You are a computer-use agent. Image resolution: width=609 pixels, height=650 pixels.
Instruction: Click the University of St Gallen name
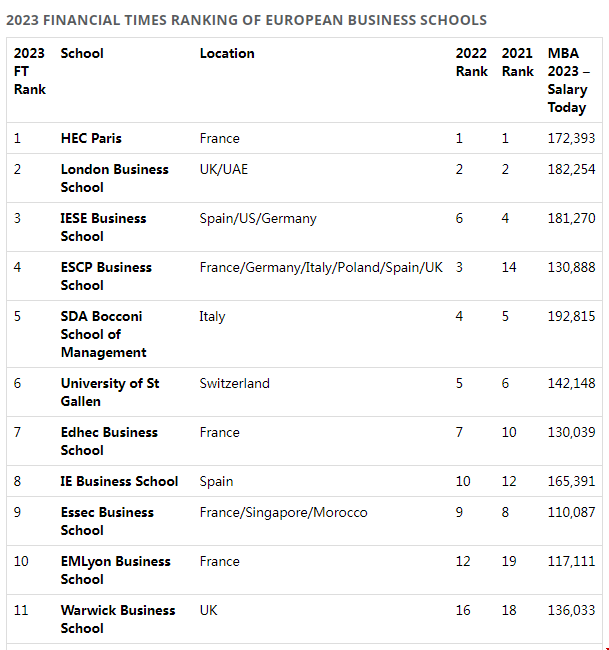(x=109, y=392)
